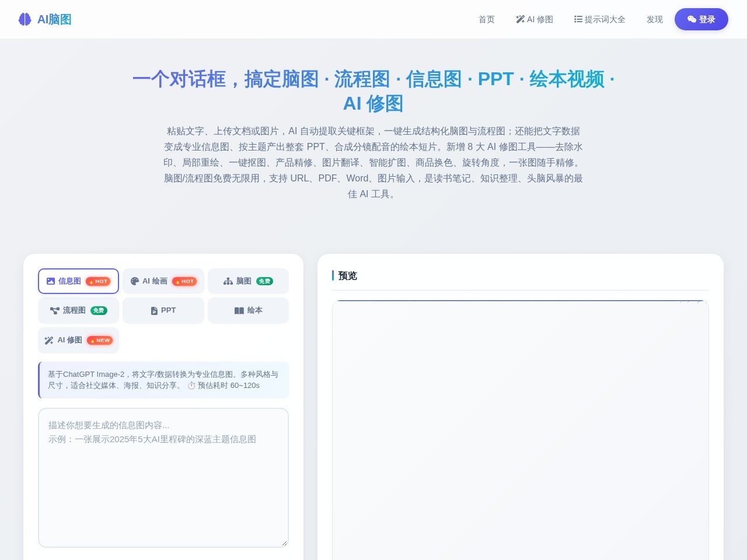The width and height of the screenshot is (747, 560).
Task: Switch to AI 绘画 via its palette icon
Action: point(135,281)
